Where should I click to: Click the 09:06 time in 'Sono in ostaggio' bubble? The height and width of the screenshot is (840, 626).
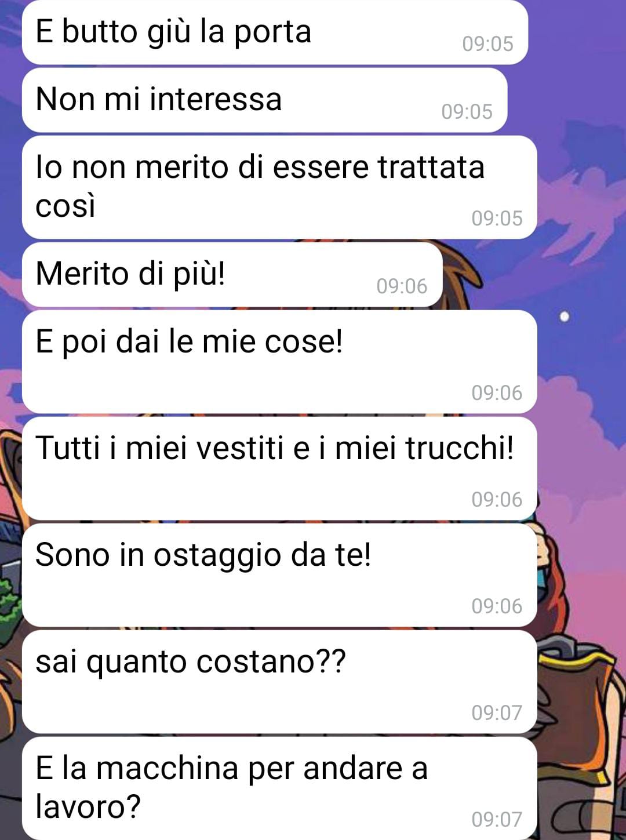pyautogui.click(x=497, y=606)
